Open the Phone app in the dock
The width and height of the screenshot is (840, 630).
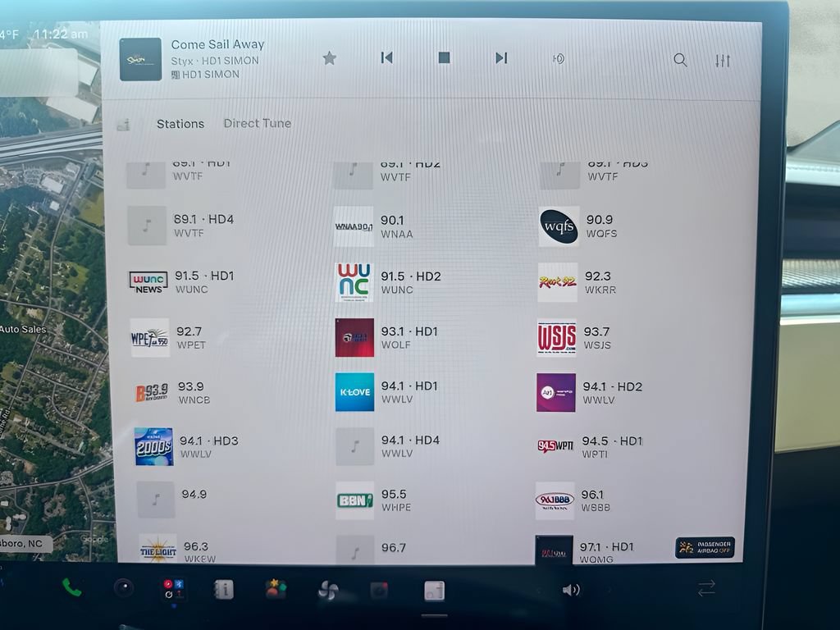[71, 588]
